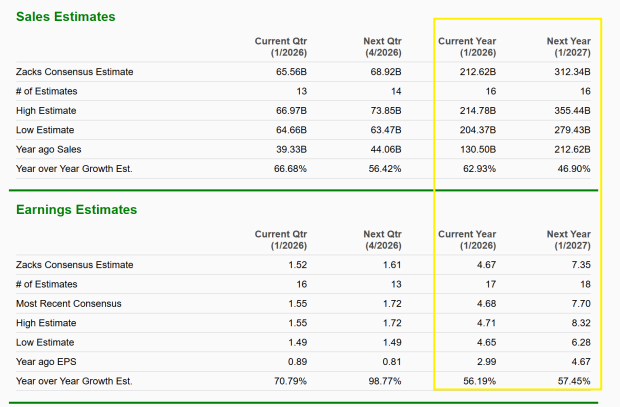The image size is (620, 407).
Task: Select the 62.93% sales growth value
Action: [x=475, y=167]
